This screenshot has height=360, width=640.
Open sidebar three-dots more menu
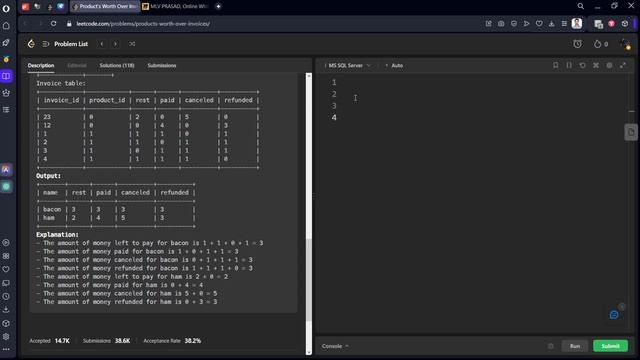[x=6, y=349]
